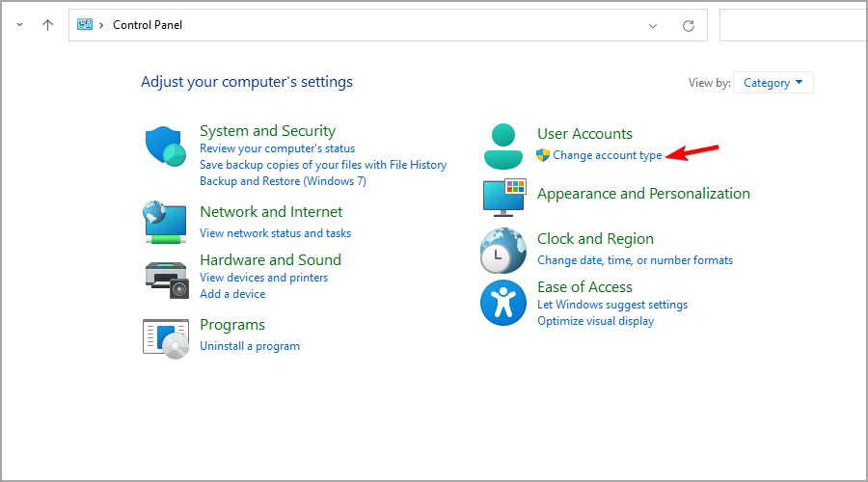868x482 pixels.
Task: Open the Appearance and Personalization monitor icon
Action: click(504, 198)
